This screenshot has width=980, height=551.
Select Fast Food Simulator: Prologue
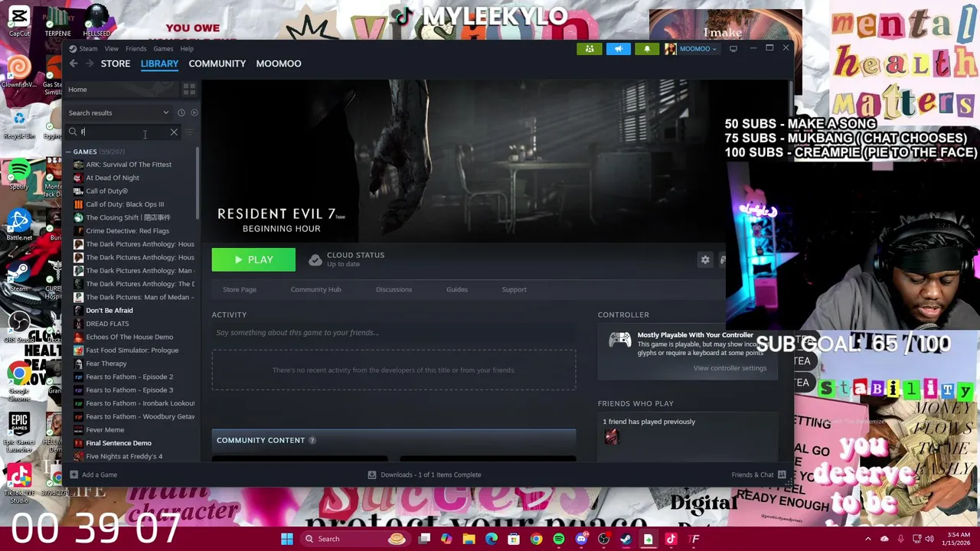[x=130, y=350]
